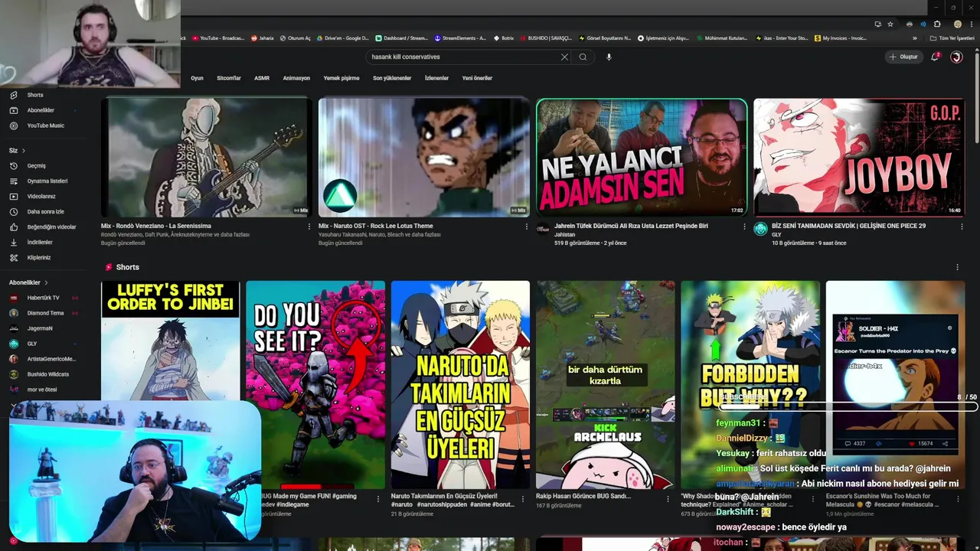
Task: Bookmark this page with the star icon
Action: (890, 24)
